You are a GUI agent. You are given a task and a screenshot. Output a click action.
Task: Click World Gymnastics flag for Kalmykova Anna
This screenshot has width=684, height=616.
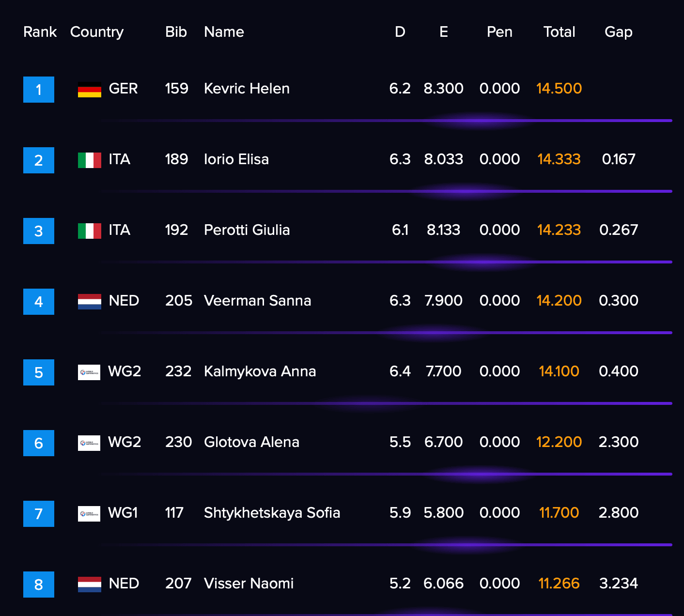point(89,372)
